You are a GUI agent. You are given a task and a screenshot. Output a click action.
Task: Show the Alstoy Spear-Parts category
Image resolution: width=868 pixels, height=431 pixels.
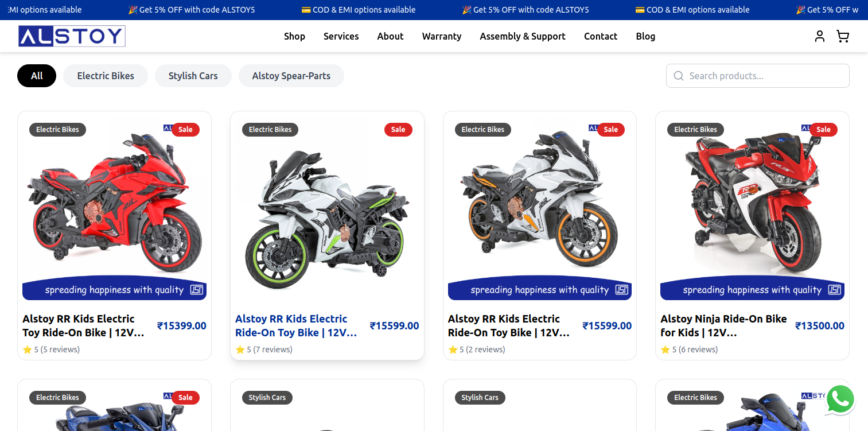(x=291, y=76)
